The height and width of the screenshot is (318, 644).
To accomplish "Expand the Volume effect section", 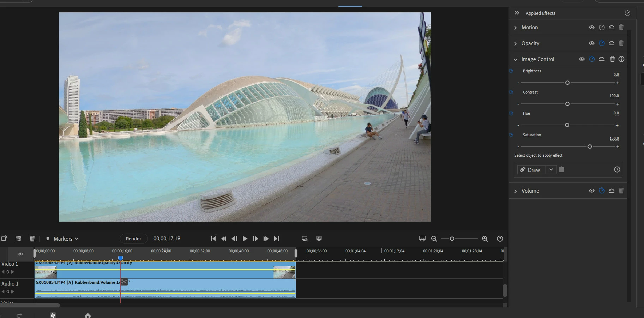I will (x=516, y=191).
